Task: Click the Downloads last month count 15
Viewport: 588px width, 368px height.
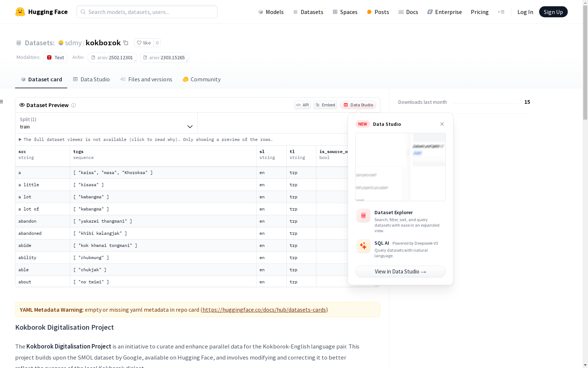Action: 527,102
